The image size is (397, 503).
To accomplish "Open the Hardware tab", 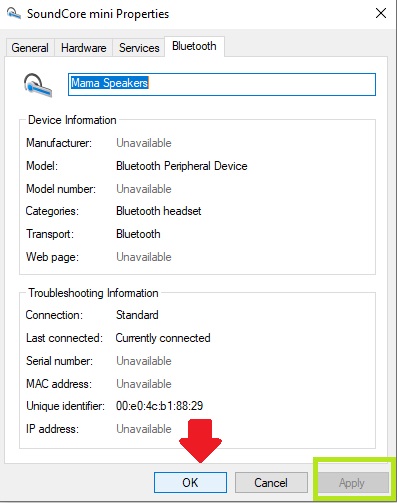I will [x=84, y=48].
